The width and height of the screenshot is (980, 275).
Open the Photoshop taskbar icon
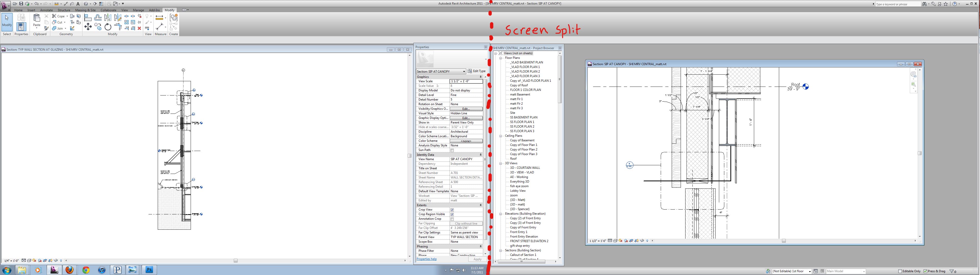(x=149, y=270)
